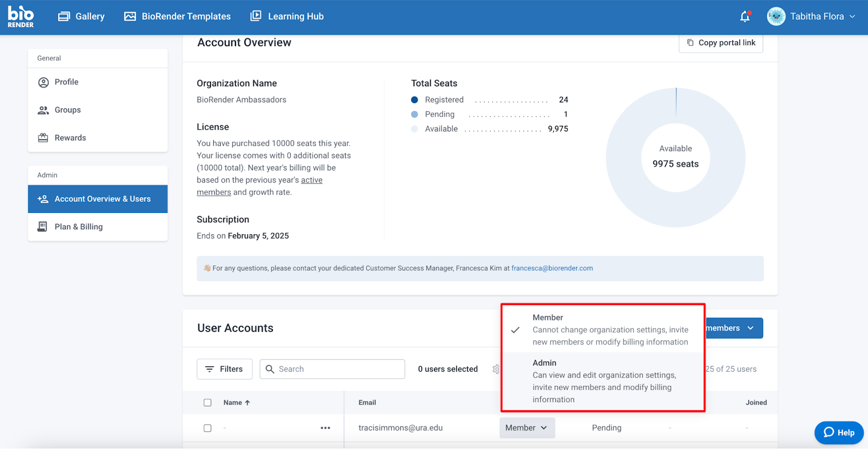Click the Help chat button
Viewport: 868px width, 451px height.
coord(839,433)
